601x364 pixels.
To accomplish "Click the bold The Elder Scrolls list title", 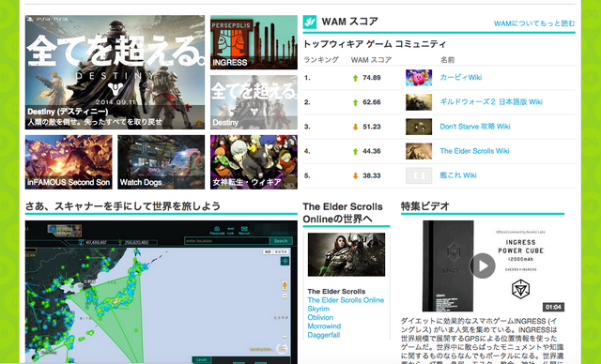I will tap(336, 291).
